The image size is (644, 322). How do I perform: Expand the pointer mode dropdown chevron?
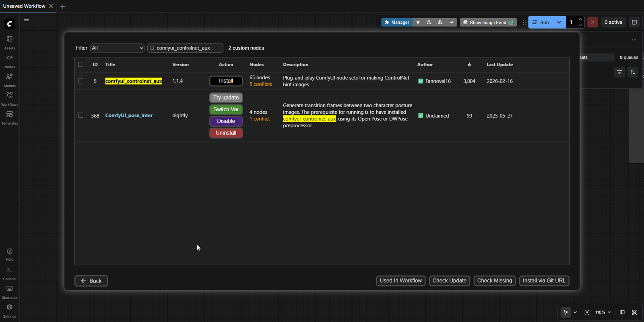click(x=575, y=312)
